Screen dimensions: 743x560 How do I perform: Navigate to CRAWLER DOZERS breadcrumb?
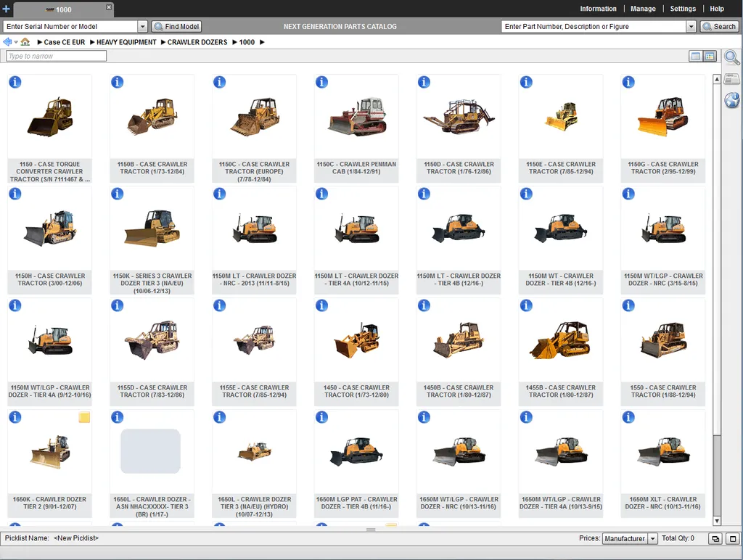(x=197, y=42)
